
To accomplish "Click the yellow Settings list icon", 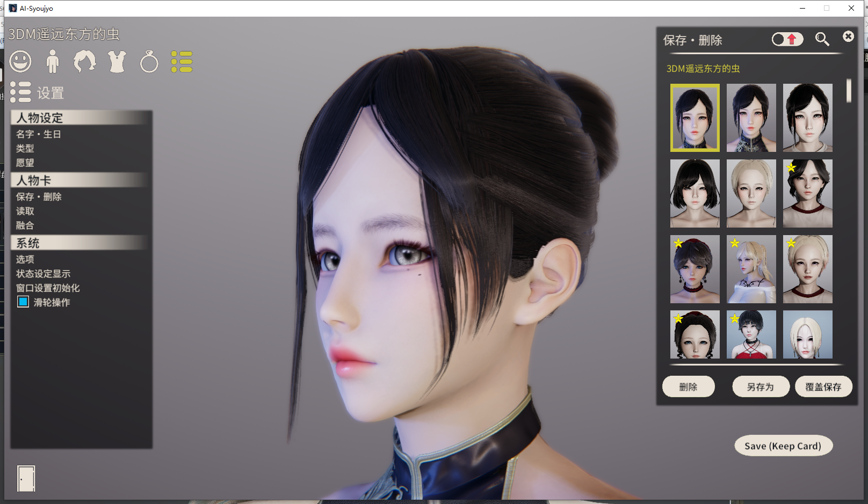I will click(182, 62).
